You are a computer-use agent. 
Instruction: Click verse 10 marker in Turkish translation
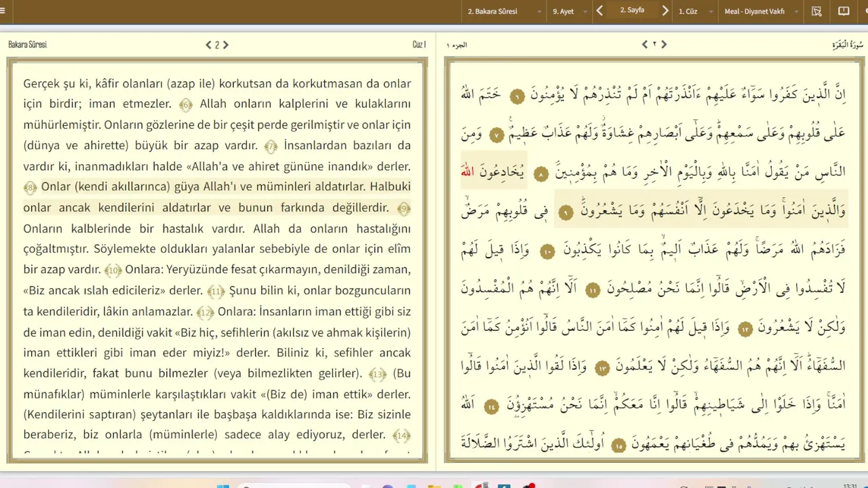(113, 270)
